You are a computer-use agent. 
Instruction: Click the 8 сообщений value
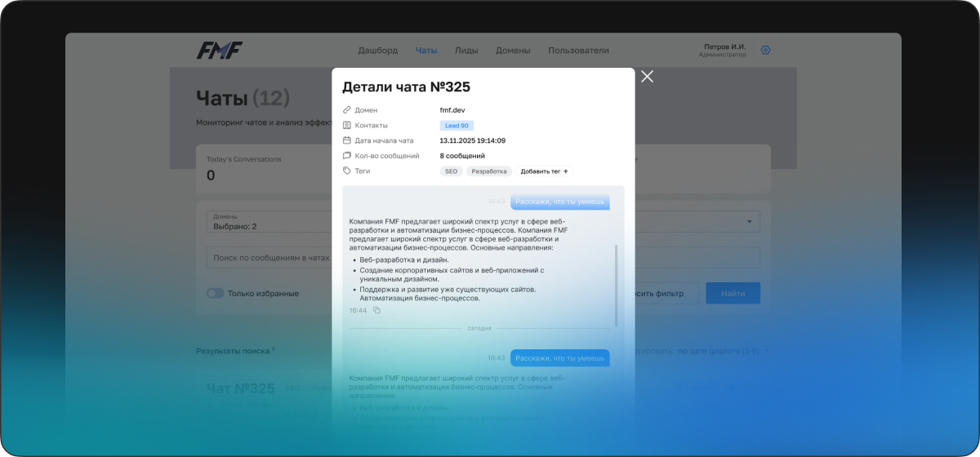[x=462, y=156]
